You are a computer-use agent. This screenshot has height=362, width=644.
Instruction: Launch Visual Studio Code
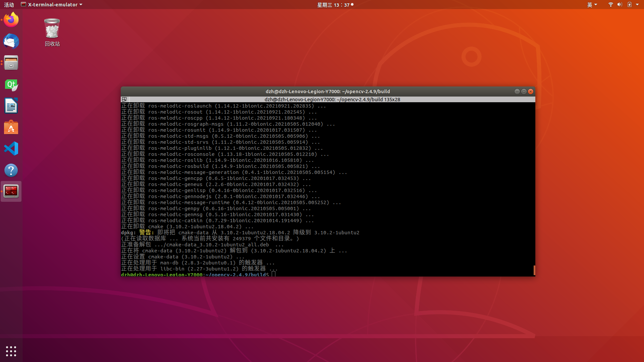[x=11, y=148]
